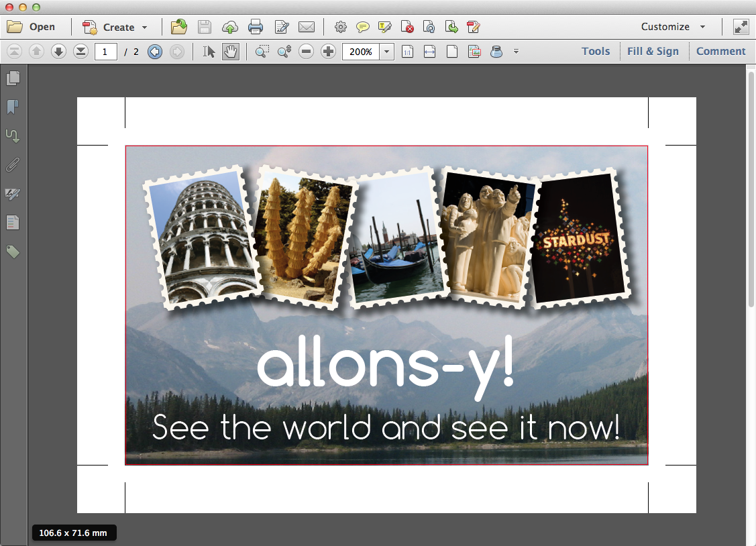Open the Tools pane
The height and width of the screenshot is (546, 756).
(x=596, y=52)
